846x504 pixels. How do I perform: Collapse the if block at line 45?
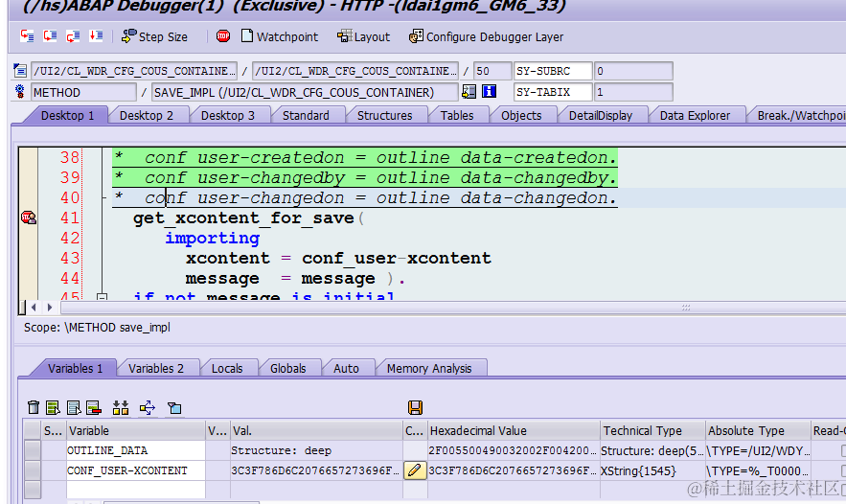102,297
